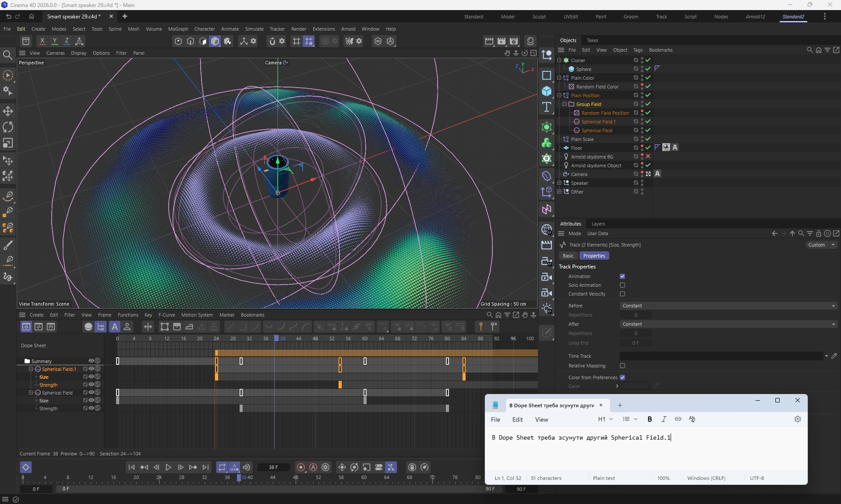Click the Play Forwards button
841x504 pixels.
click(x=168, y=467)
